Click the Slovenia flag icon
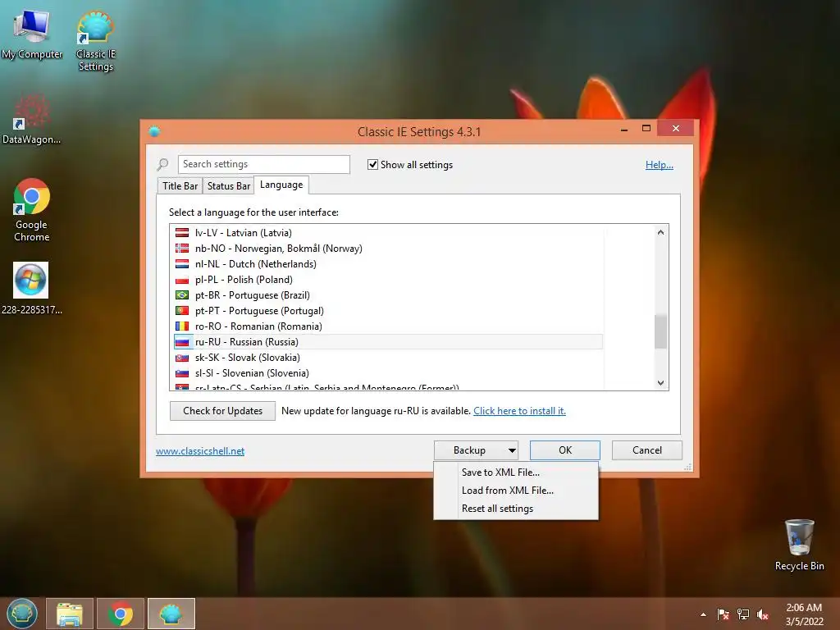 tap(182, 373)
